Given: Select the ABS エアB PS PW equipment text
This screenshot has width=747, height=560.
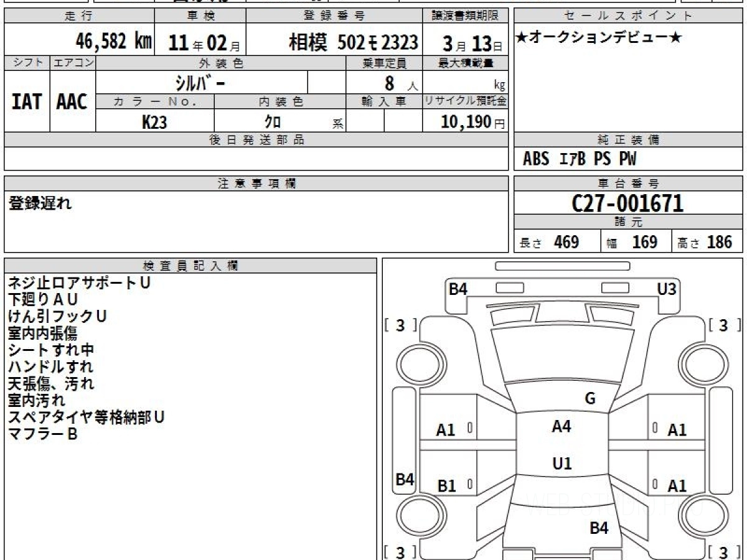Looking at the screenshot, I should [580, 159].
